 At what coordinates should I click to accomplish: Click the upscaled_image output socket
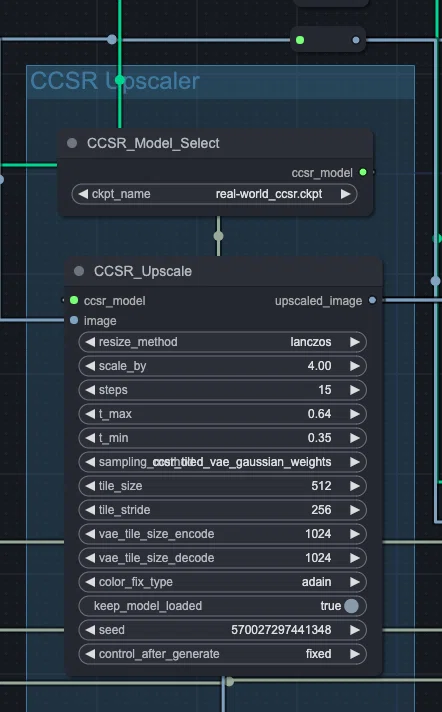tap(372, 300)
